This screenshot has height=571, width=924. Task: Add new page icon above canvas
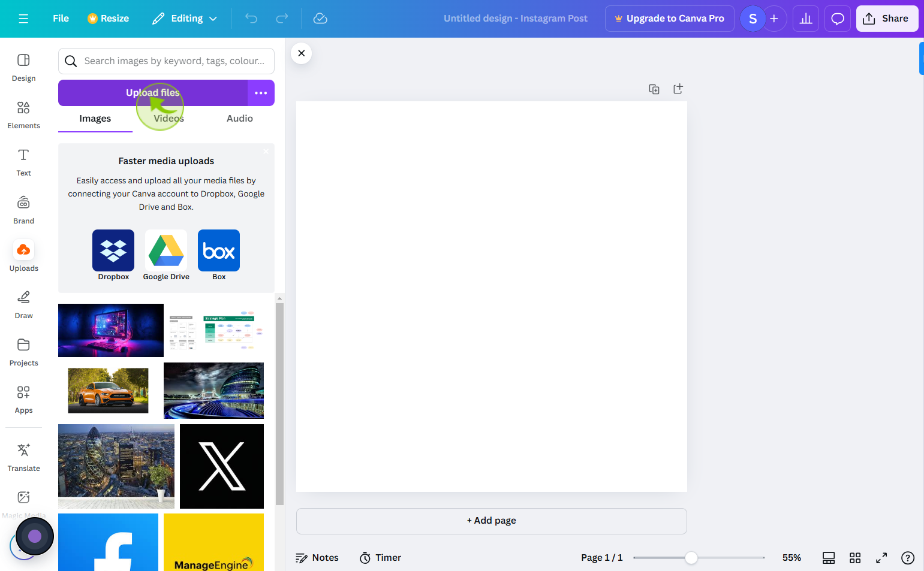(x=678, y=89)
